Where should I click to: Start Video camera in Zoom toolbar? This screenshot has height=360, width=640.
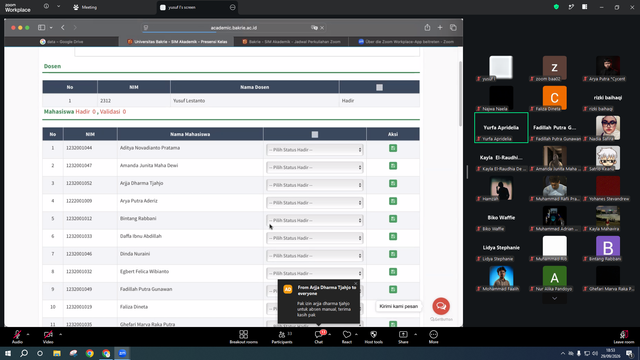48,335
